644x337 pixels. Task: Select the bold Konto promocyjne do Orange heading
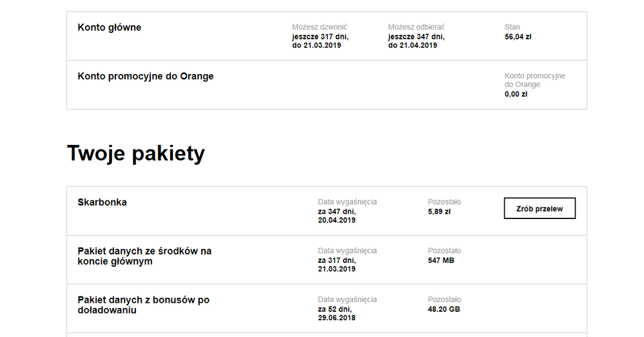coord(145,76)
